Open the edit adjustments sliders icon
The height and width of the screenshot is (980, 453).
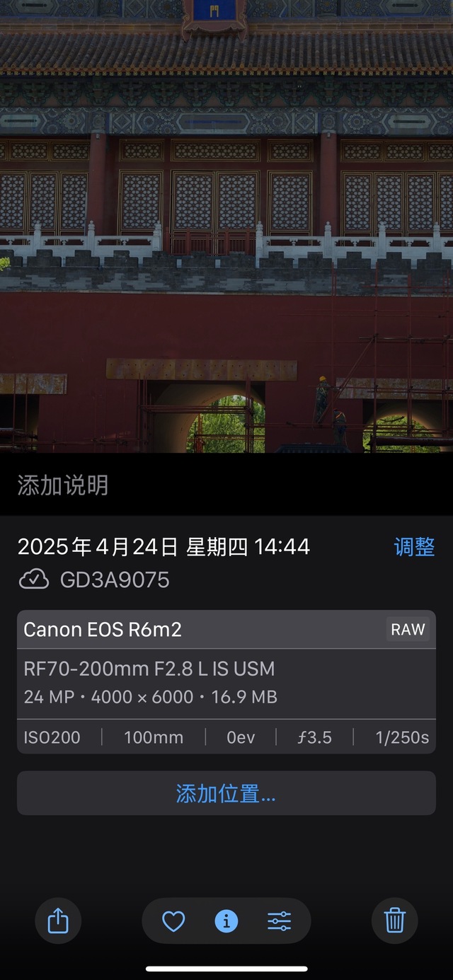[x=280, y=921]
